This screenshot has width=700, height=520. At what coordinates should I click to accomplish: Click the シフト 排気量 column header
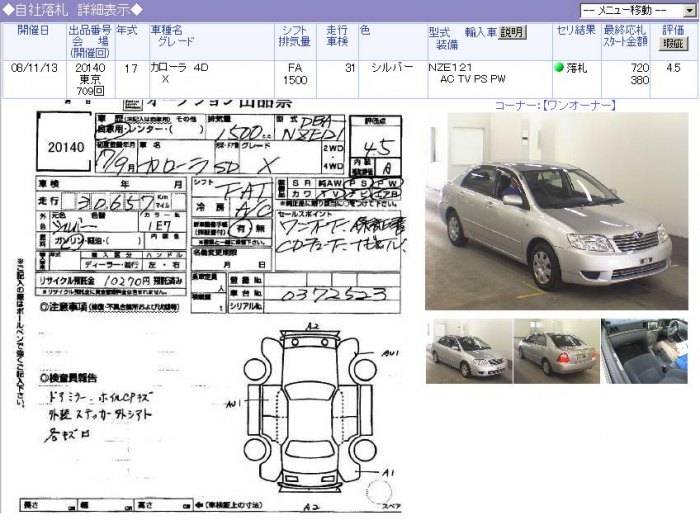(295, 36)
